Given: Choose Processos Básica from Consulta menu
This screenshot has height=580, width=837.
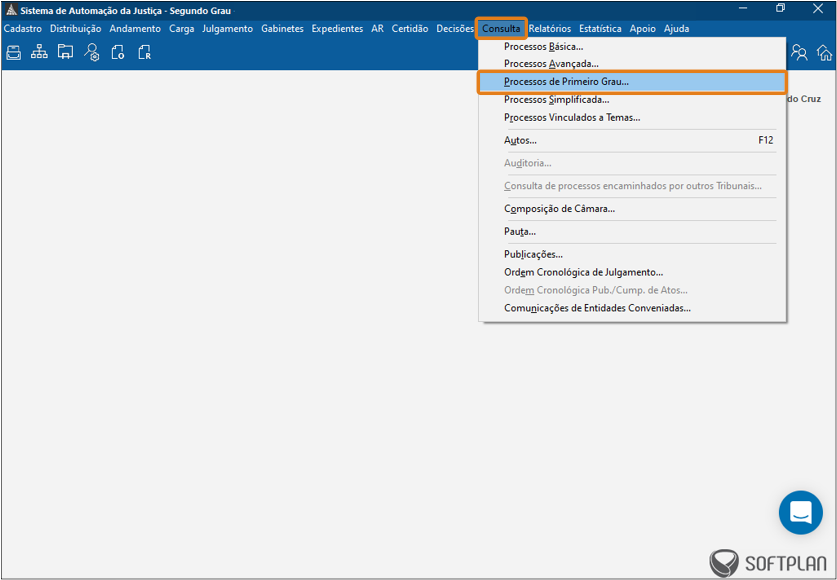Looking at the screenshot, I should click(543, 47).
